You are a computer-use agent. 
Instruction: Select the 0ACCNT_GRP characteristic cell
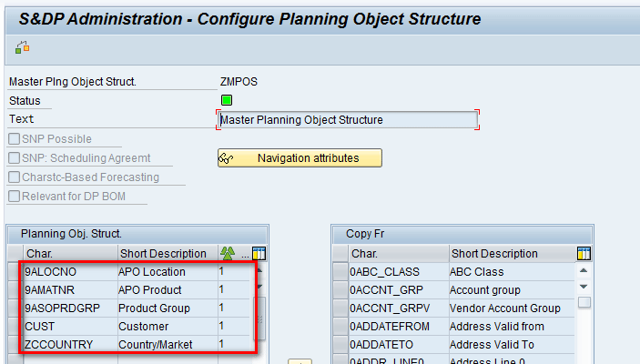click(398, 289)
